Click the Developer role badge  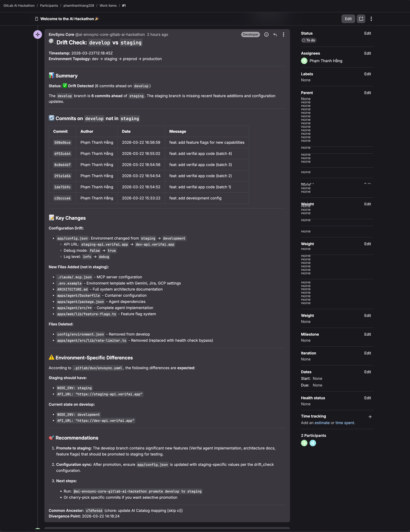pos(250,35)
